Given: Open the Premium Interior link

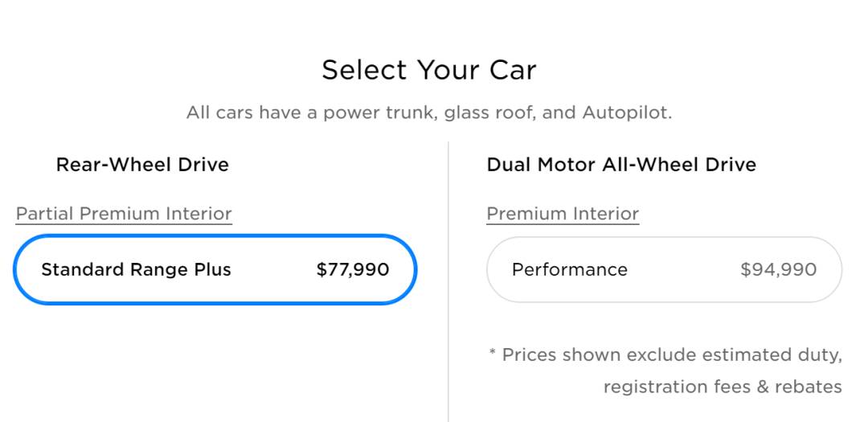Looking at the screenshot, I should 563,214.
